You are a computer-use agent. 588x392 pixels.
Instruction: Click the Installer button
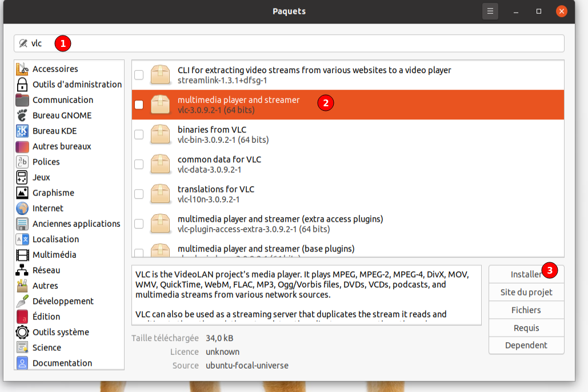point(526,274)
